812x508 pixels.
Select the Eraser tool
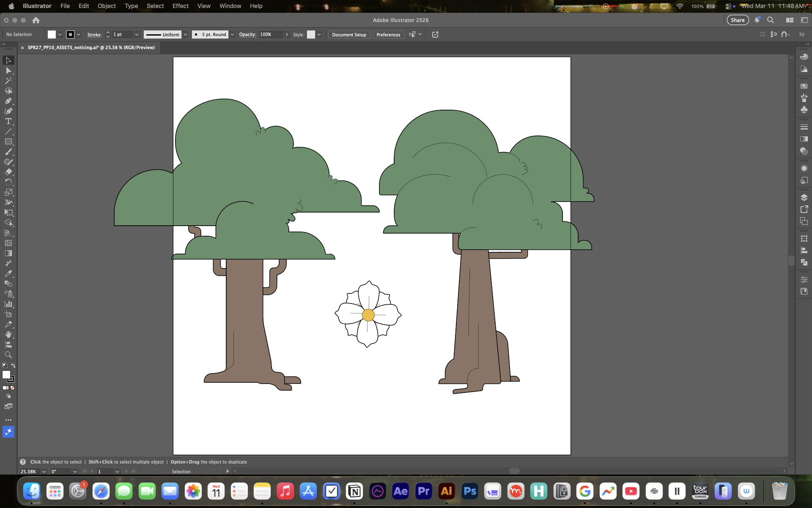8,172
